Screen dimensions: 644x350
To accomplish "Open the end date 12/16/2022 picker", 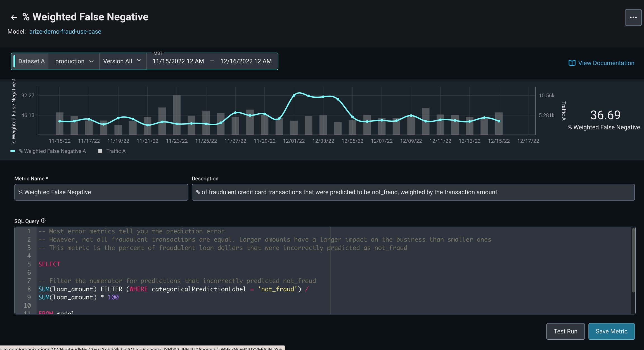I will pyautogui.click(x=246, y=61).
